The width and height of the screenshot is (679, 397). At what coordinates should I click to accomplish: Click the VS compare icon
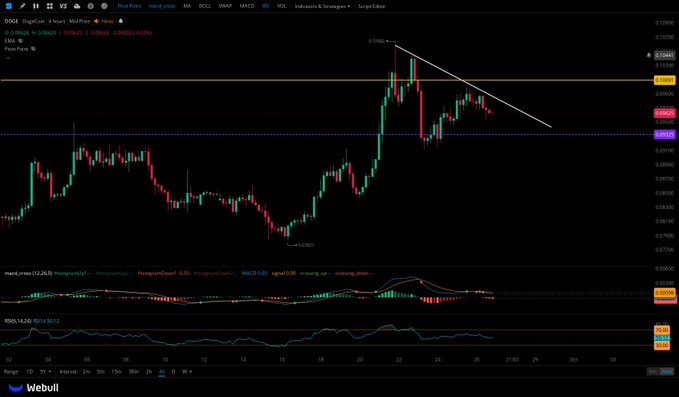tap(63, 6)
